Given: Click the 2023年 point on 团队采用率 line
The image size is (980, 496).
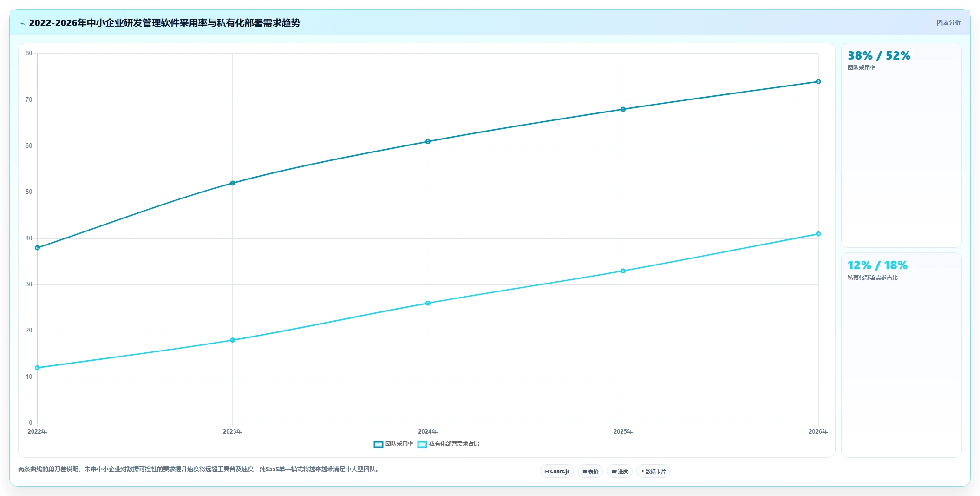Looking at the screenshot, I should (x=233, y=183).
